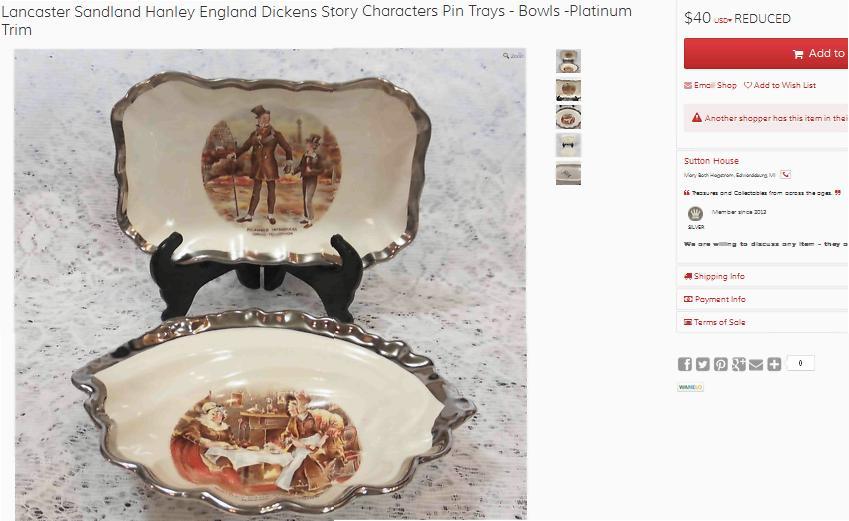Pin item on Pinterest

click(x=720, y=364)
